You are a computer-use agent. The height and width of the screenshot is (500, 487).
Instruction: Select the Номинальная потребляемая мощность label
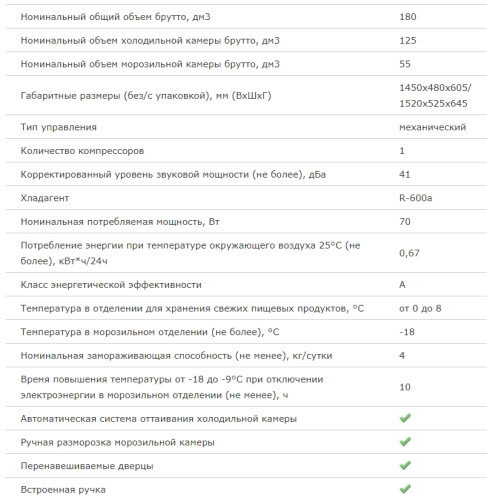click(x=120, y=222)
